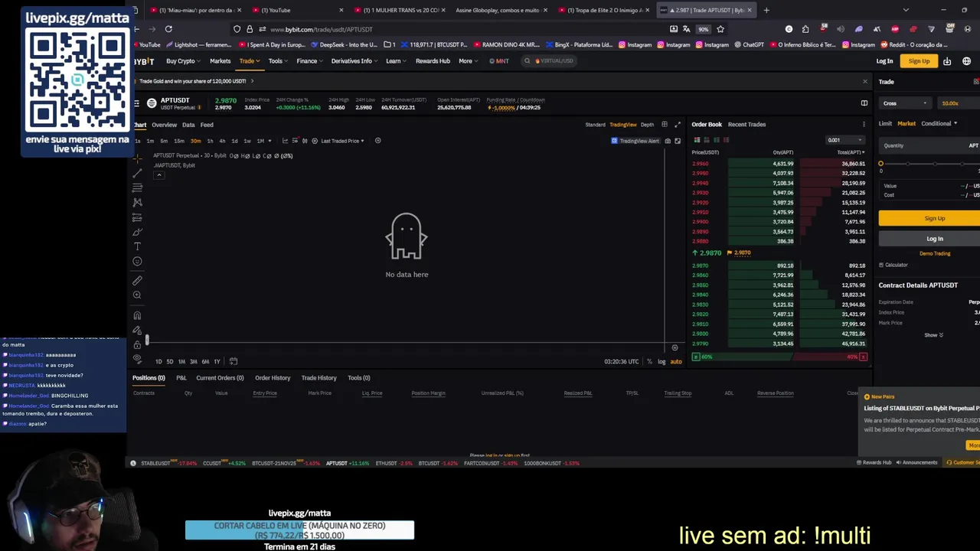Select the 15m timeframe
The image size is (980, 551).
178,141
